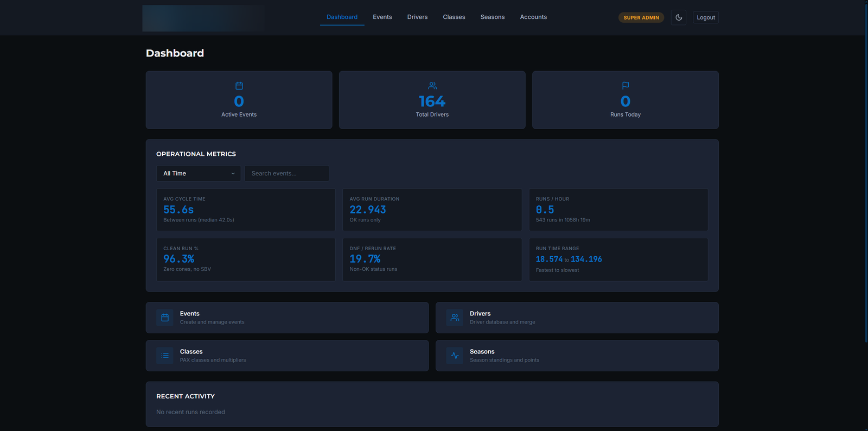Click the Active Events count 0
The height and width of the screenshot is (431, 868).
[x=239, y=102]
